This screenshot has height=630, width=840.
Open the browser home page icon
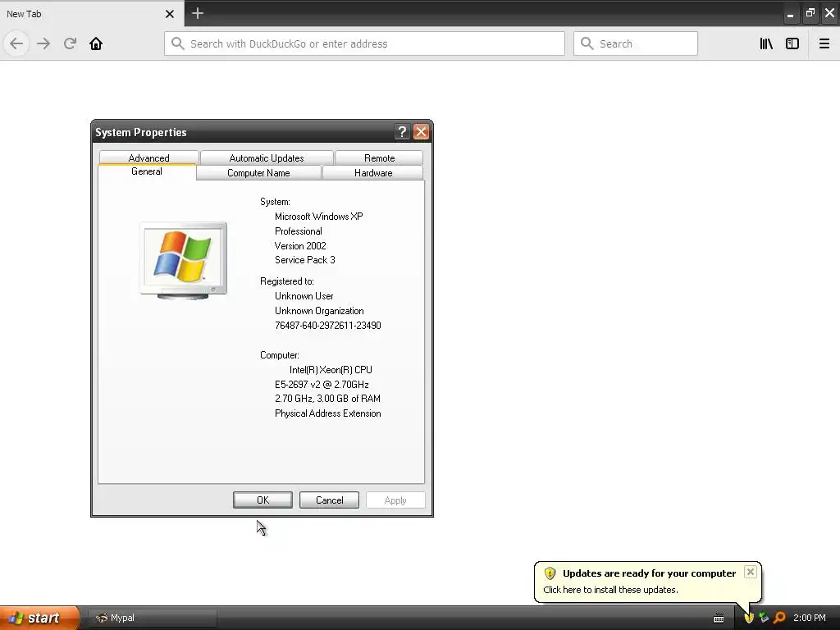[x=96, y=43]
